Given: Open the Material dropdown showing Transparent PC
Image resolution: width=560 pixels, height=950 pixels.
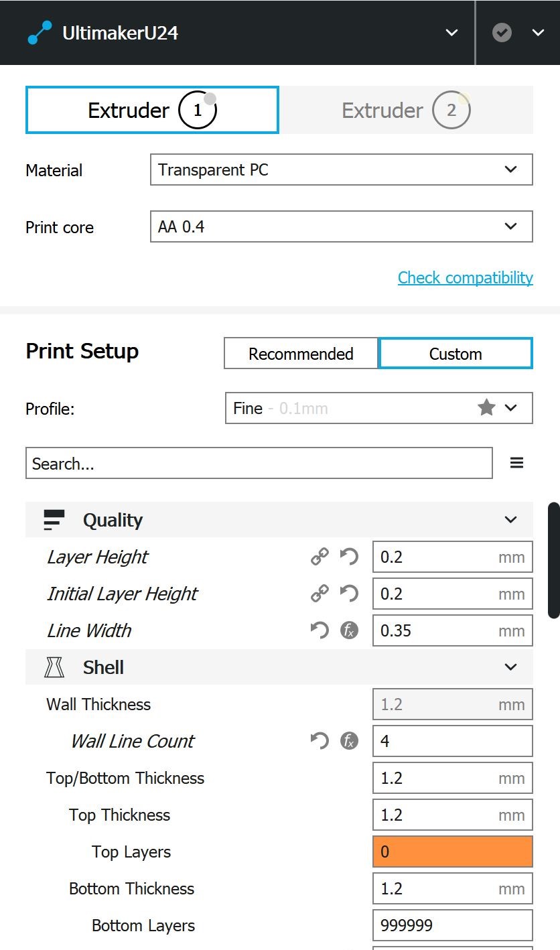Looking at the screenshot, I should tap(342, 169).
